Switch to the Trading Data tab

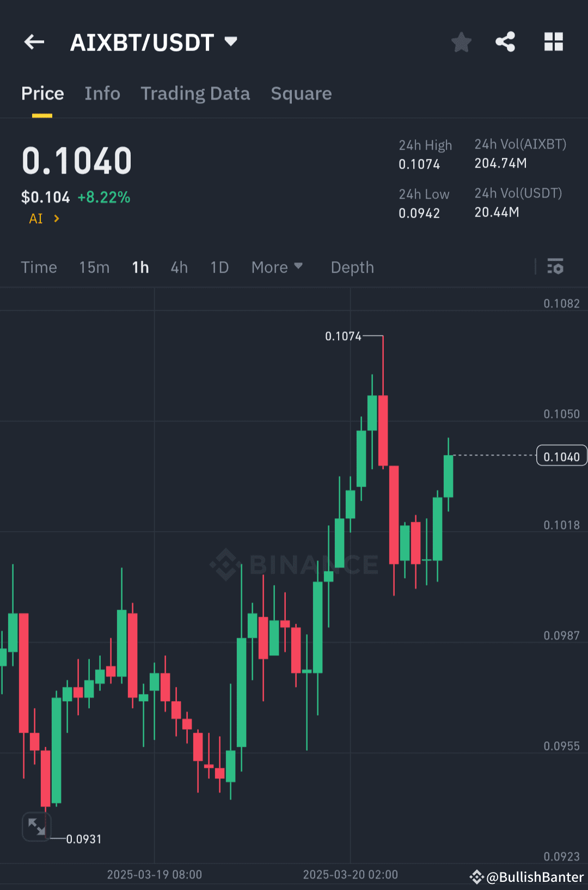coord(195,94)
